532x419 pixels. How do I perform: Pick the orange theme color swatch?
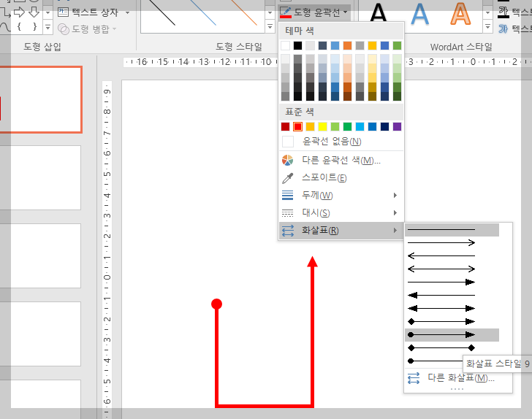point(347,45)
